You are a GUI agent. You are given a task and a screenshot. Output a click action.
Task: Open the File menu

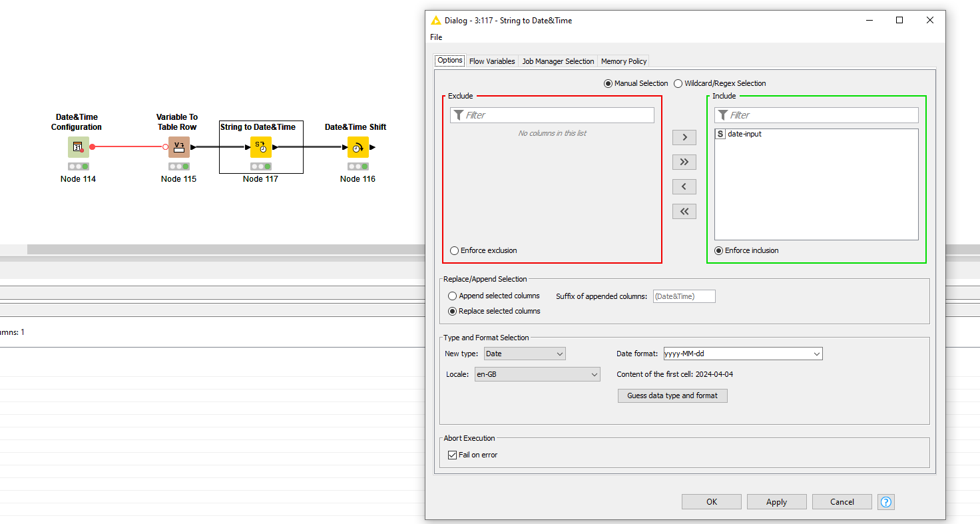(435, 37)
